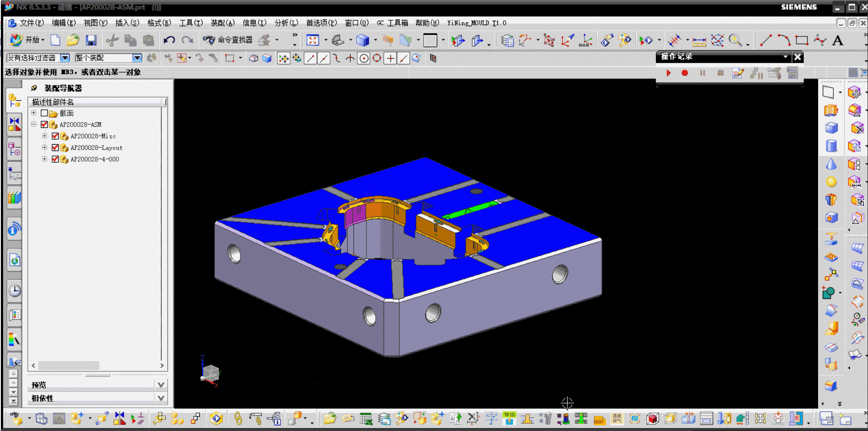Click the Text tool A icon
The image size is (868, 431).
(x=837, y=41)
